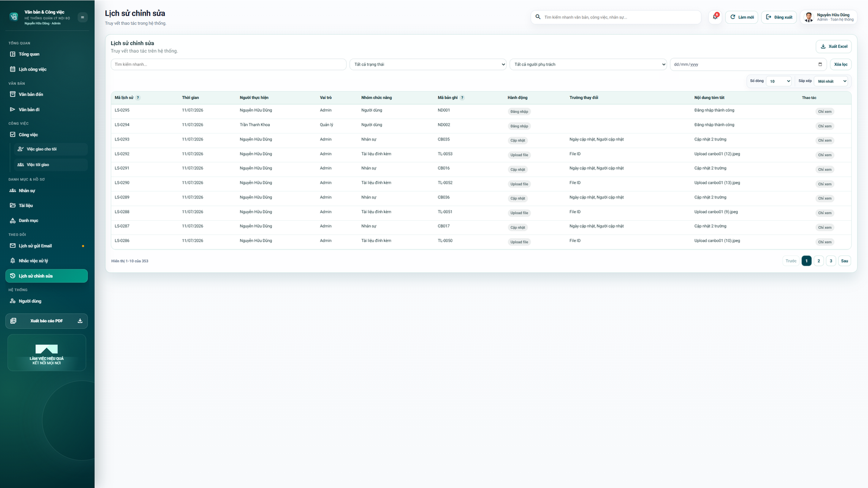Expand the Tất cả người phụ trách dropdown
The image size is (868, 488).
pyautogui.click(x=588, y=65)
